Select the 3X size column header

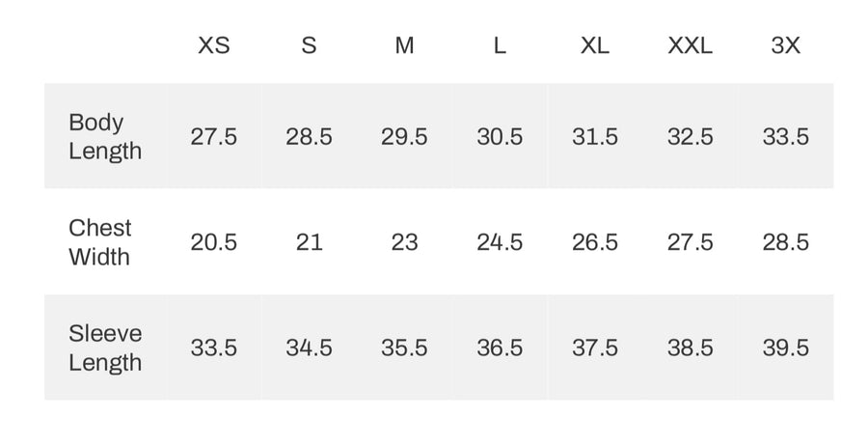(785, 45)
